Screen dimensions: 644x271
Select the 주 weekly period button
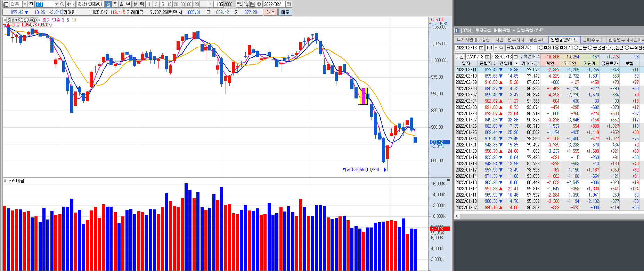click(115, 4)
